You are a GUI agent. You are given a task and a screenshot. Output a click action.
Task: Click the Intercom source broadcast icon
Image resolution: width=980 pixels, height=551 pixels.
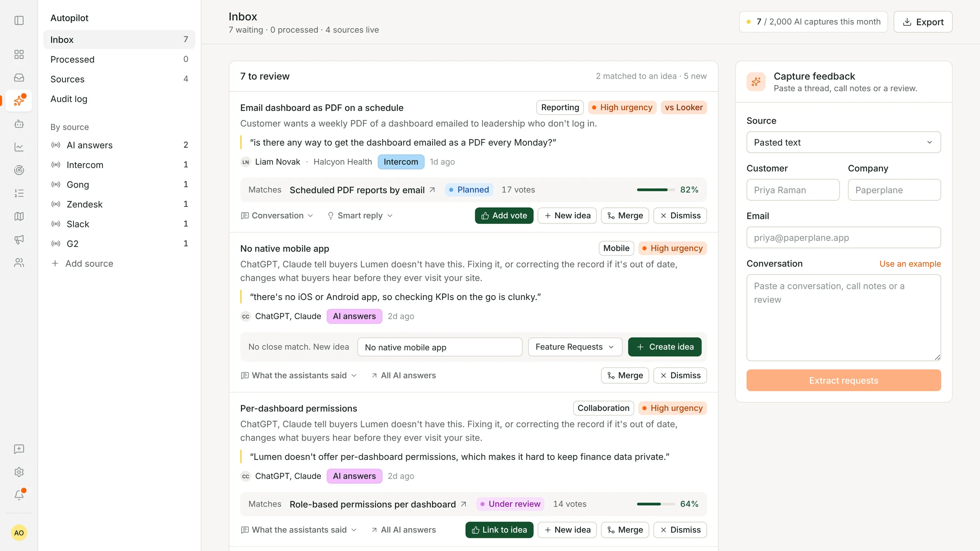point(56,164)
